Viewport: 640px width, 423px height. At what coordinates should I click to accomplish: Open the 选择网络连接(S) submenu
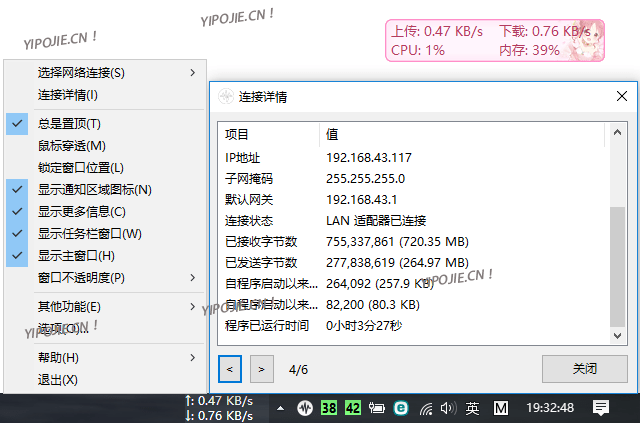[105, 73]
